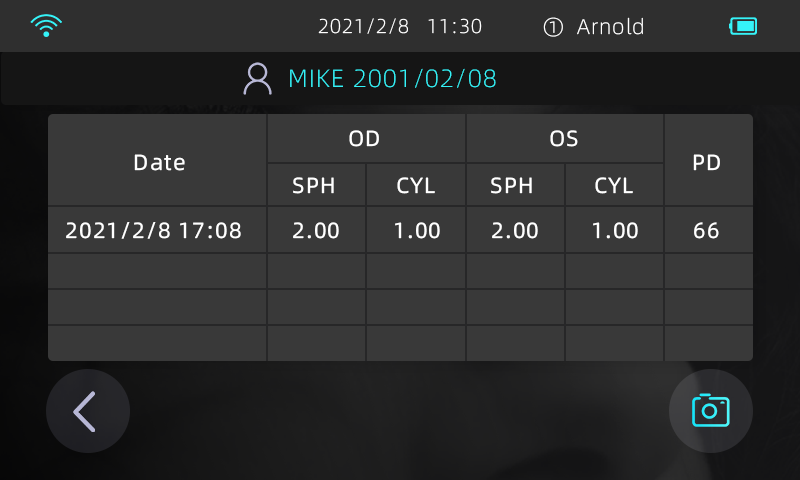Tap the PD column header
This screenshot has width=800, height=480.
coord(707,162)
